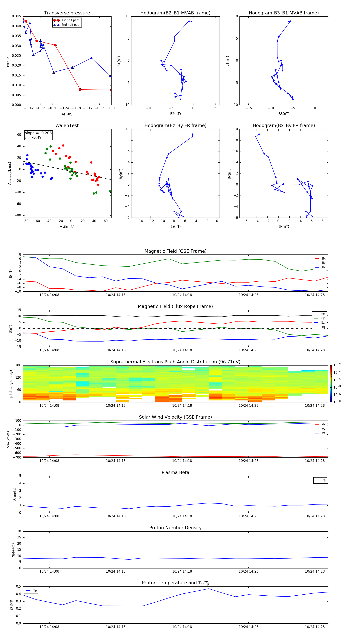Select "Bz" in the GSE magnetic field legend
351x644 pixels.
[320, 267]
